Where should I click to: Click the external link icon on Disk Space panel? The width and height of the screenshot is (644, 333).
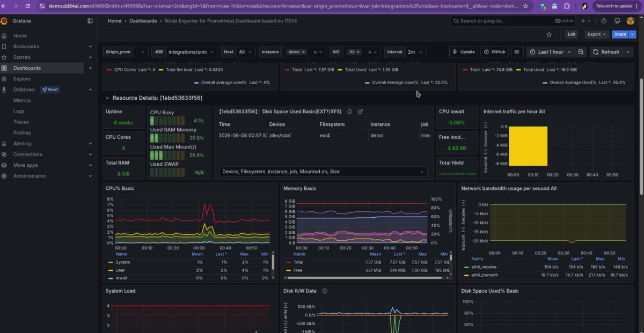360,112
